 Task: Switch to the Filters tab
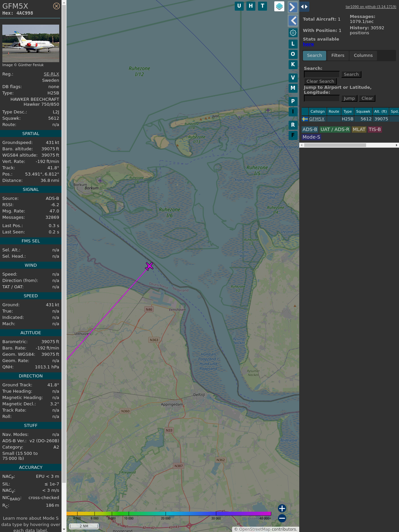[338, 56]
